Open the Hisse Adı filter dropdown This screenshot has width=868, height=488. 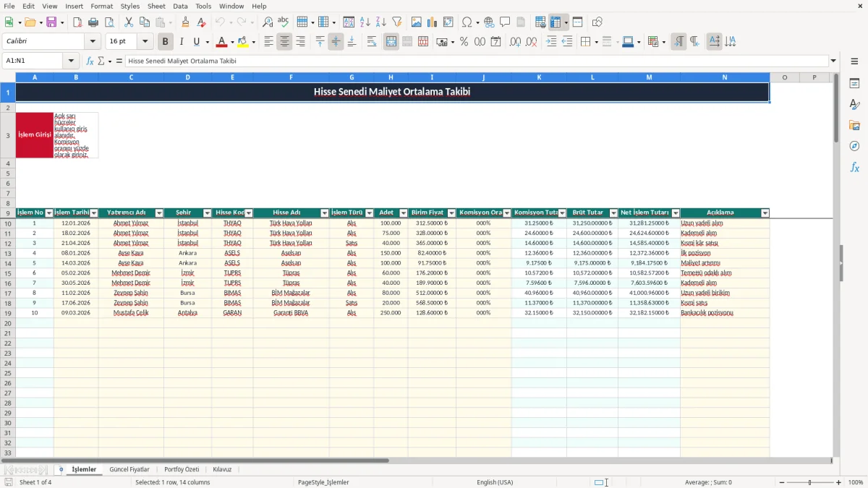[x=325, y=213]
